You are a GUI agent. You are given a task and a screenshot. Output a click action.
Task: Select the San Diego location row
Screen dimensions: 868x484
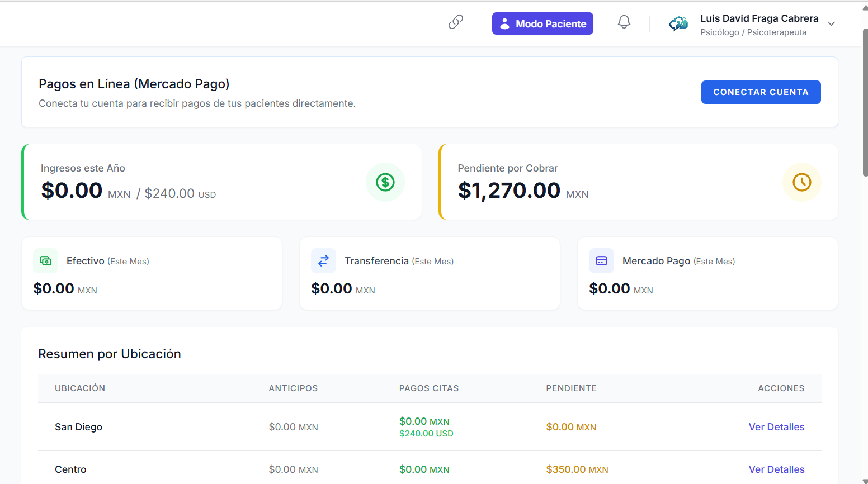click(79, 427)
